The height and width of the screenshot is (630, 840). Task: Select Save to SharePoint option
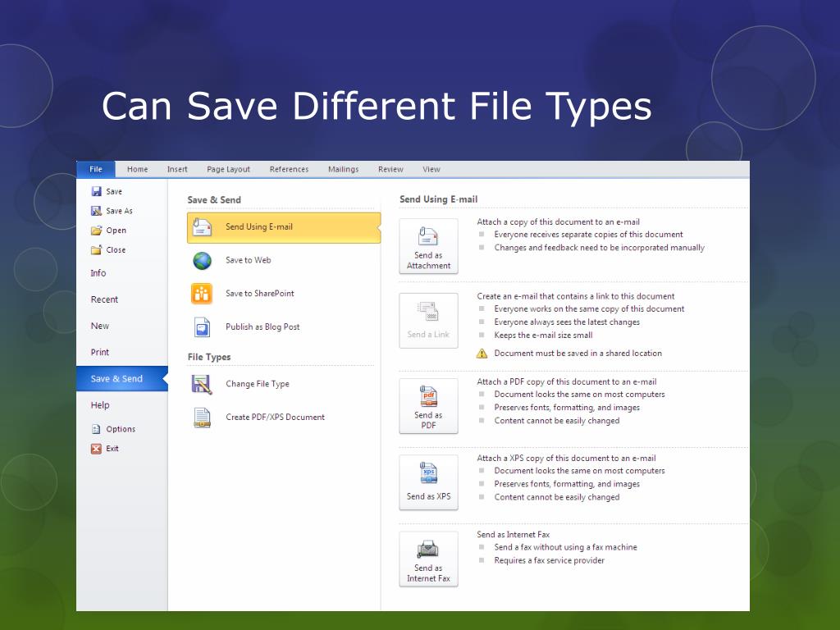[259, 294]
